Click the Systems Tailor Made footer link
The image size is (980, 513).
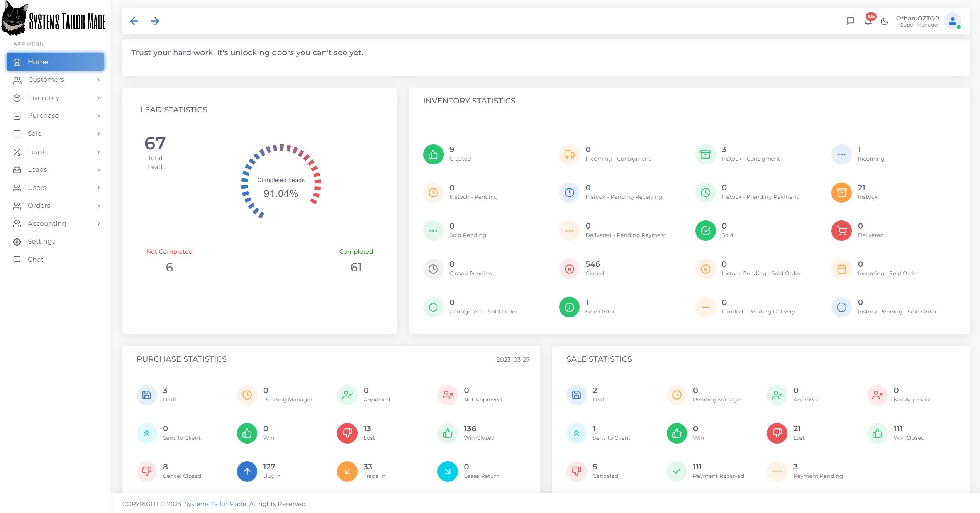click(215, 504)
